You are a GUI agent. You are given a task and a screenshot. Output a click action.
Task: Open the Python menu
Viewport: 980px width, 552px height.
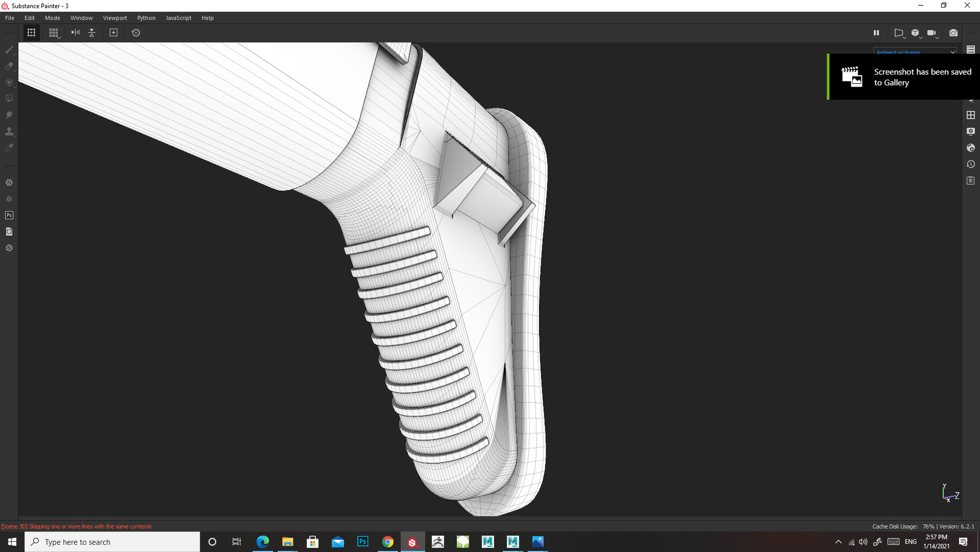(x=146, y=18)
